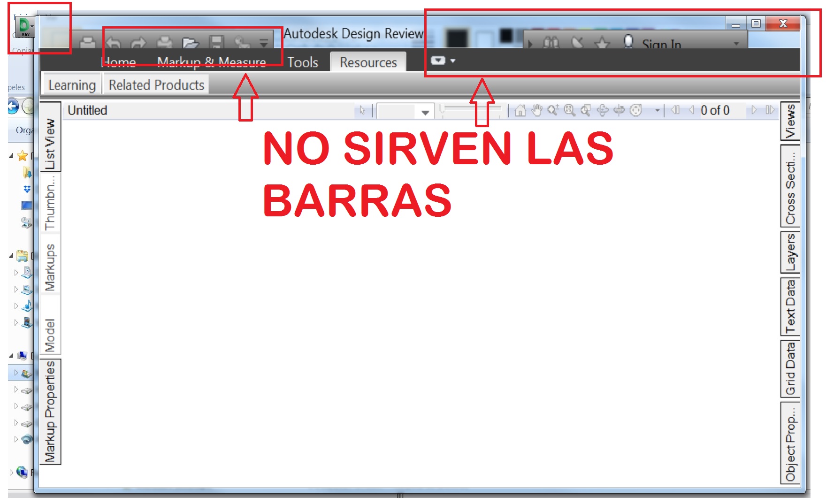Open the Cross Sections side palette
The image size is (826, 504).
click(x=790, y=186)
